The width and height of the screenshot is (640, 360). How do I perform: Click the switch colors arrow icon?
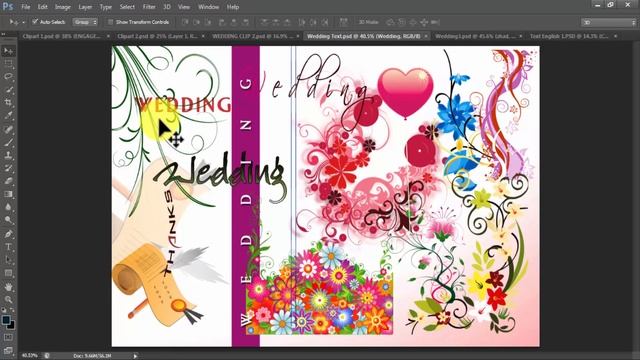click(x=12, y=311)
